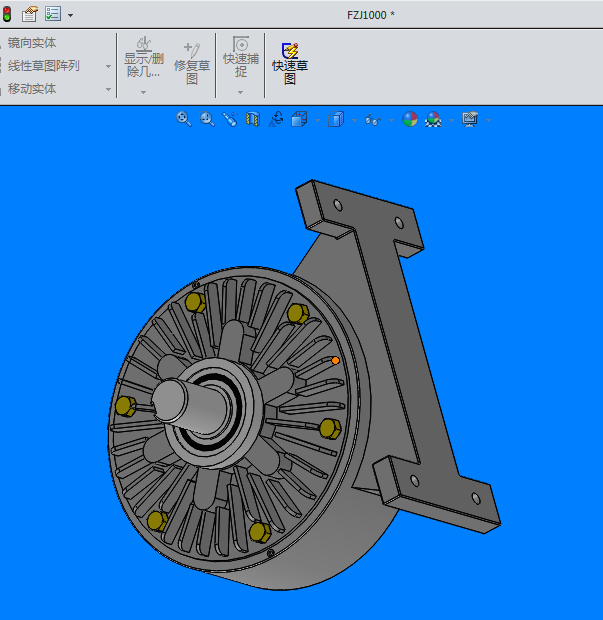Click the Zoom to Fit icon
This screenshot has height=620, width=603.
coord(184,120)
